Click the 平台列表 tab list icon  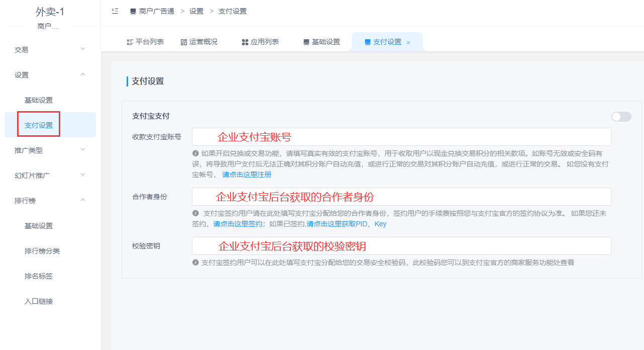click(x=130, y=42)
